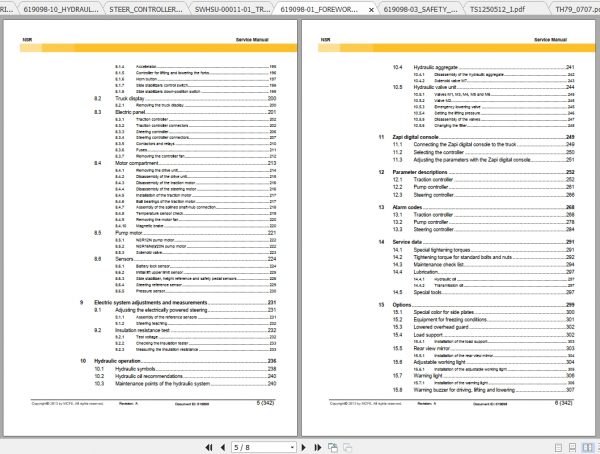Click 'Equipment for freezing conditions' entry

point(450,320)
